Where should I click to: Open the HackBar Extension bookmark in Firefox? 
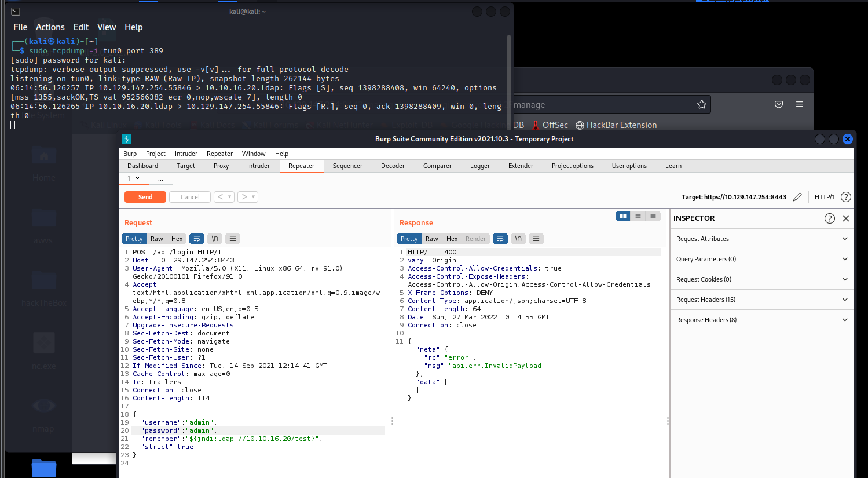click(616, 125)
